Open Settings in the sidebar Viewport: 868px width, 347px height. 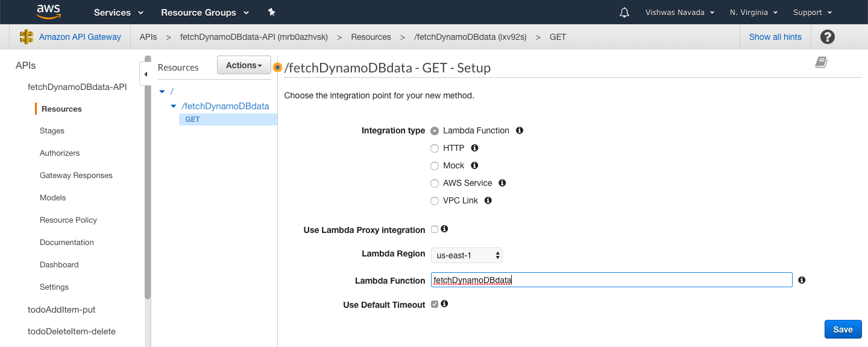pos(54,287)
